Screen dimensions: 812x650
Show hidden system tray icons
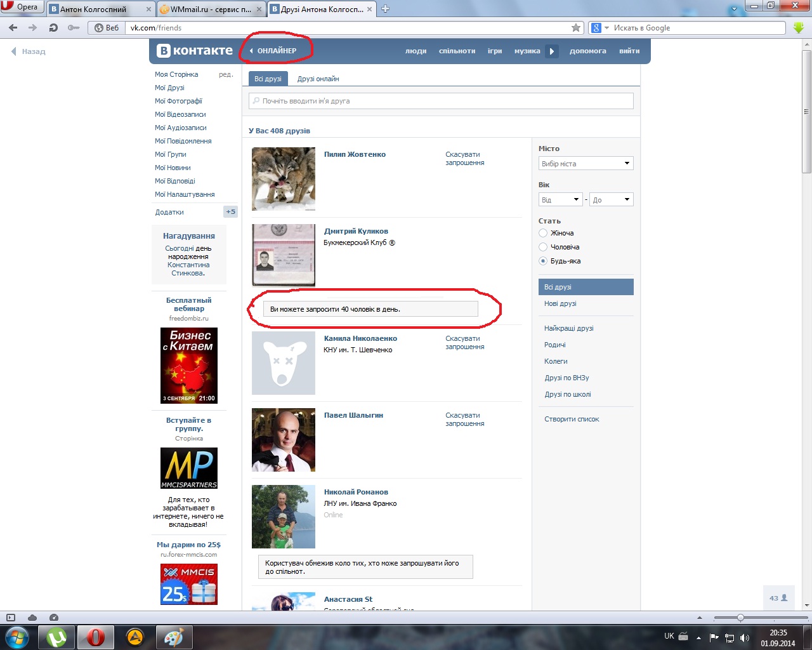click(698, 637)
